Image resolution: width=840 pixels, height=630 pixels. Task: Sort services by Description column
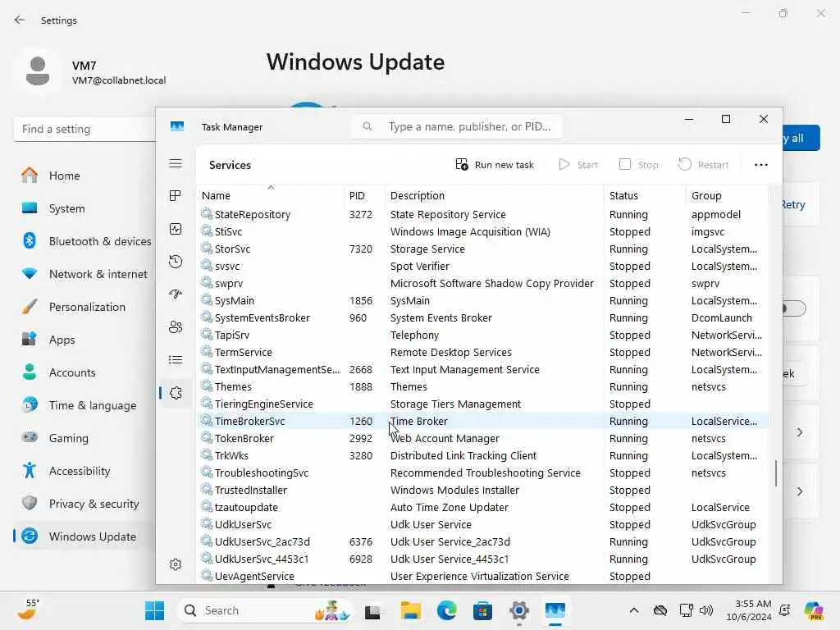tap(495, 195)
